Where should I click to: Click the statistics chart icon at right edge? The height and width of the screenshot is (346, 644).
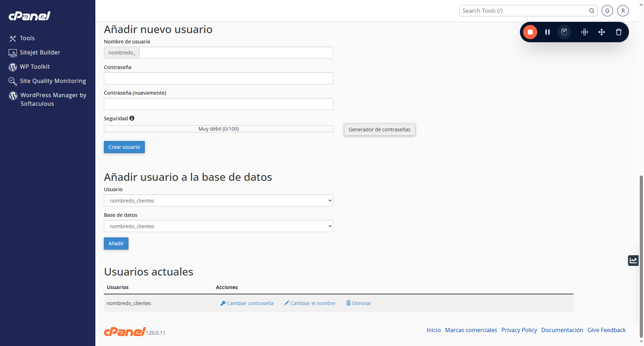click(633, 261)
